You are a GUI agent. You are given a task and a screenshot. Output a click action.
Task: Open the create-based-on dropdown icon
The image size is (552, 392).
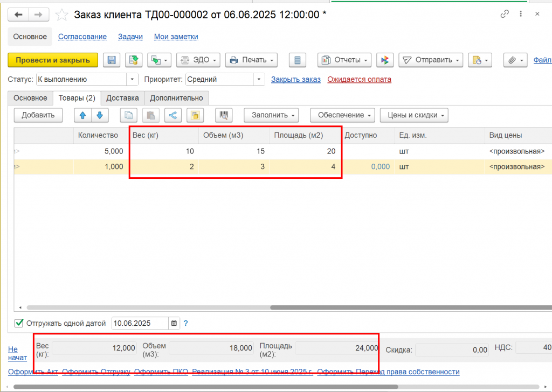coord(159,60)
